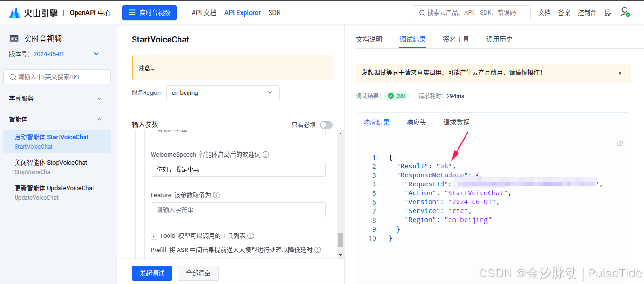Open the 签名工具 tab

[456, 40]
